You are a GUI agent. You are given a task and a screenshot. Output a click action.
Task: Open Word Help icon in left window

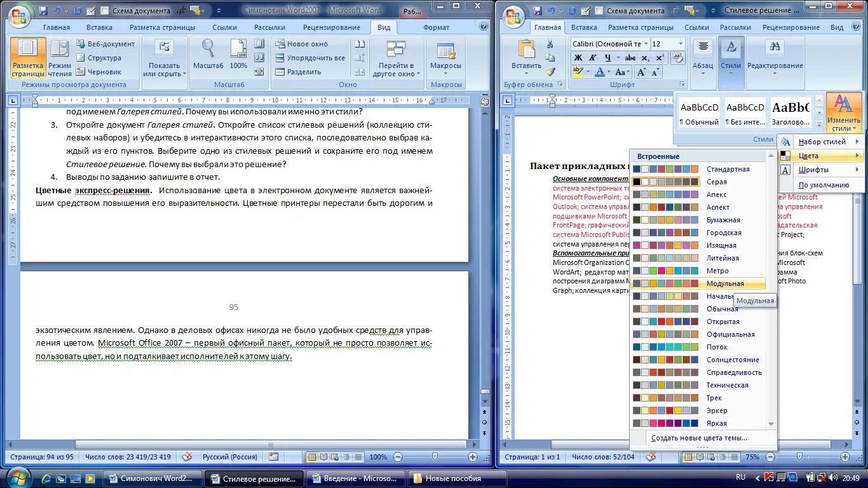pyautogui.click(x=483, y=27)
